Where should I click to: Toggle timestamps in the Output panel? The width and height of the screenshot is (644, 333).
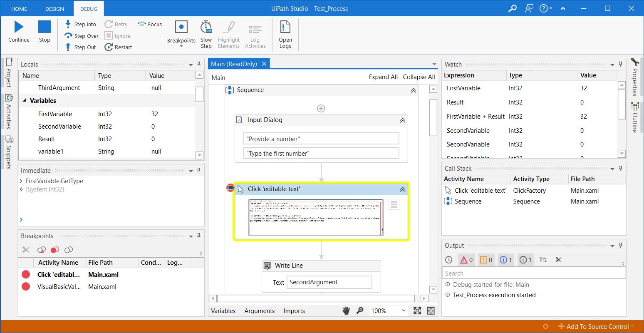[449, 260]
